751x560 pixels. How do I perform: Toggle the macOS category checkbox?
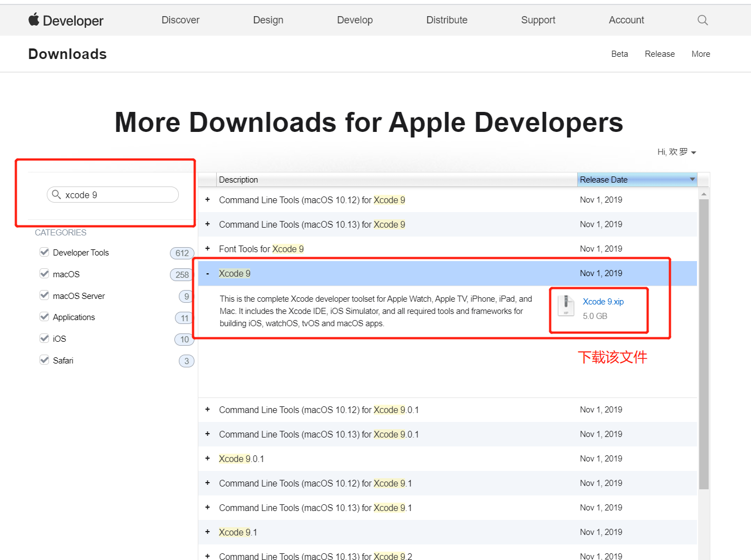point(45,273)
